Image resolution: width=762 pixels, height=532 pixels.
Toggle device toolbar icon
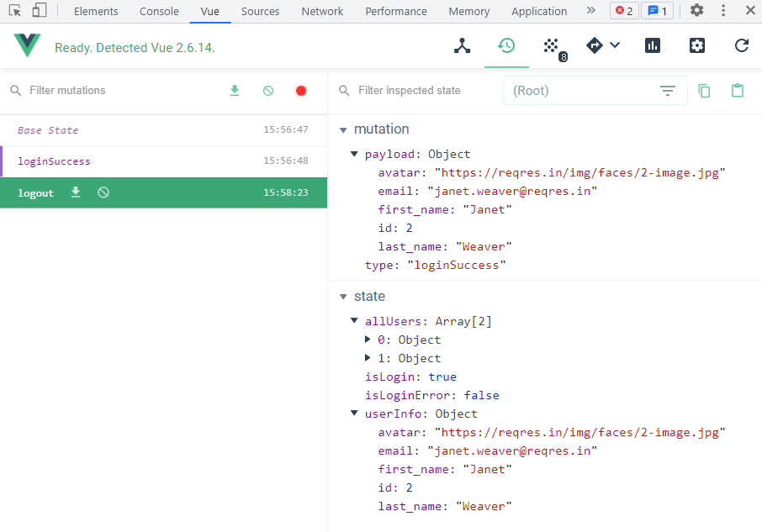click(39, 10)
